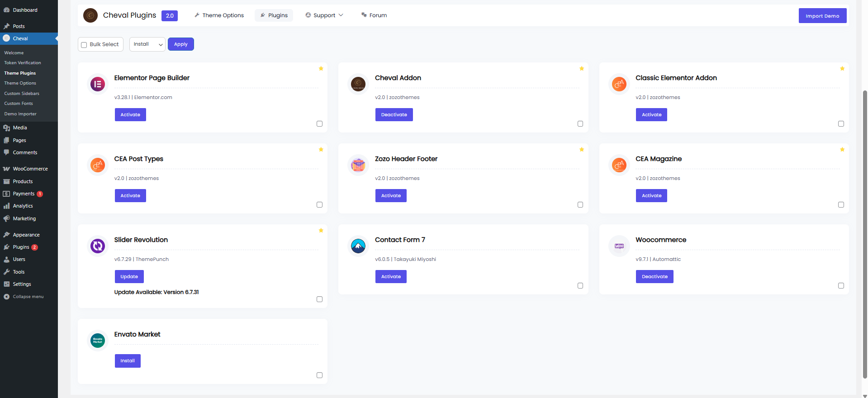868x398 pixels.
Task: Expand the Support dropdown menu
Action: (x=324, y=15)
